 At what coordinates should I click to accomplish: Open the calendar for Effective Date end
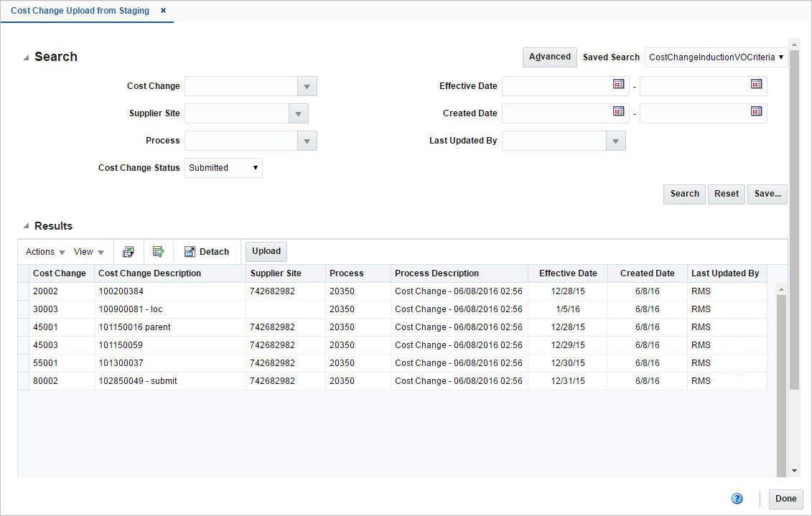(x=756, y=84)
